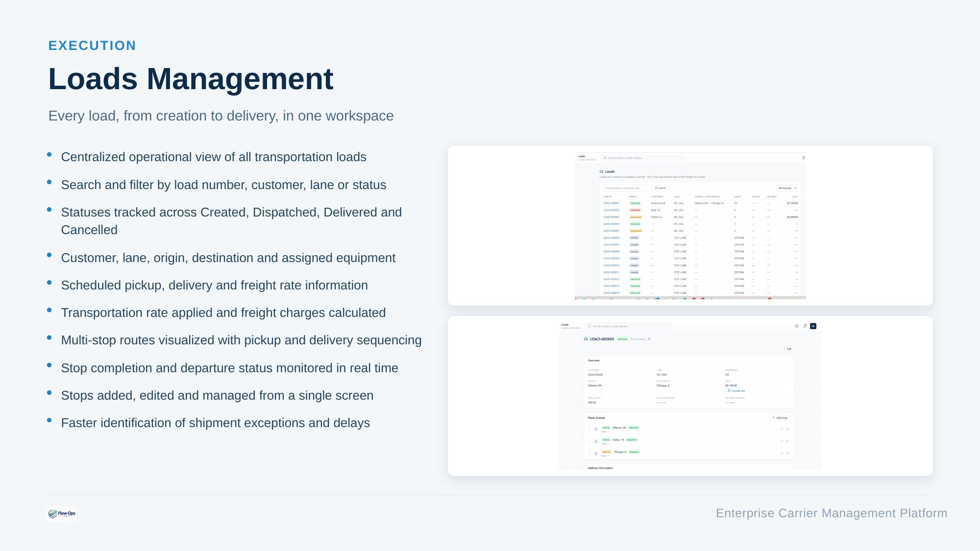Click the delivery tag on Chicago stop
This screenshot has height=551, width=980.
[x=606, y=452]
